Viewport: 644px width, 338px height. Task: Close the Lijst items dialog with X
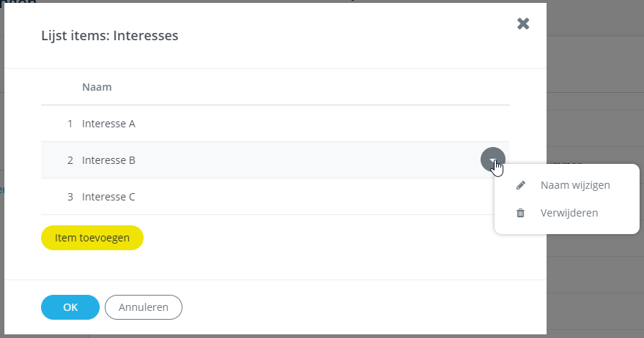tap(523, 24)
